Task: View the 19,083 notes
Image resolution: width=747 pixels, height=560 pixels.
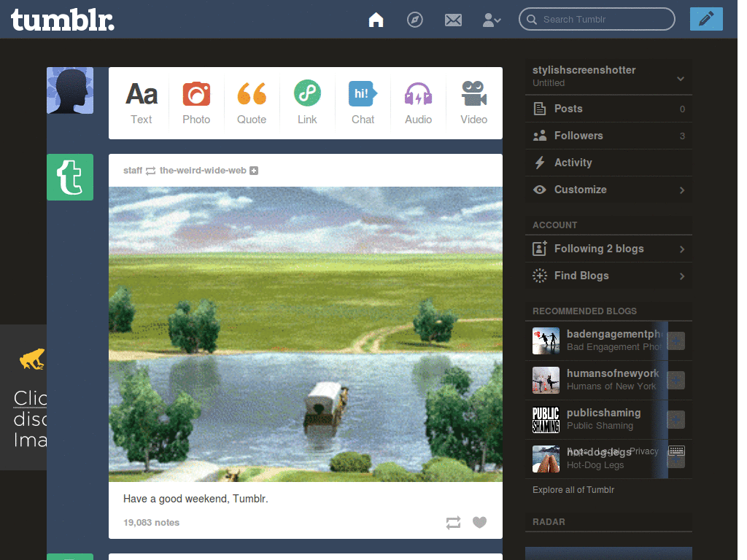Action: [152, 522]
